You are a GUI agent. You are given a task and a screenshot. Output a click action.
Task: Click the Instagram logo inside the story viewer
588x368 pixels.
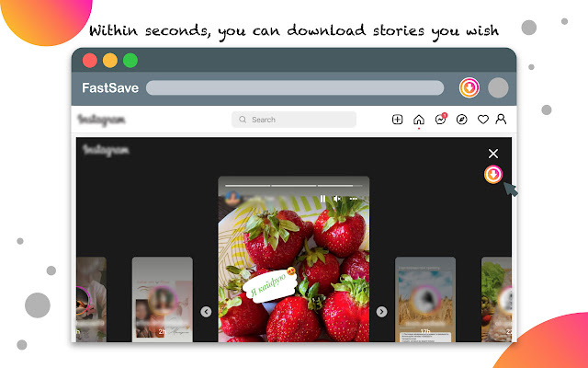[x=106, y=150]
